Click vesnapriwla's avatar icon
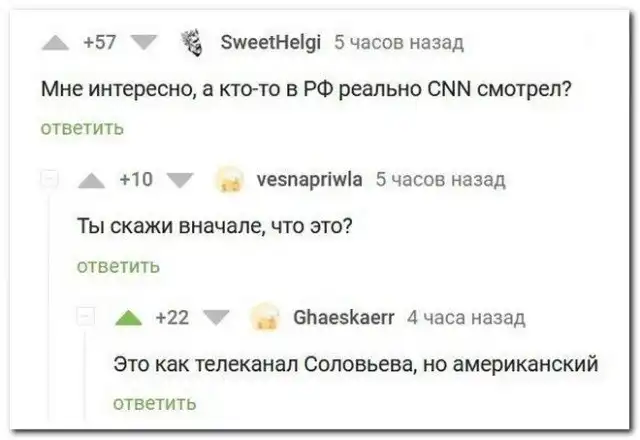The image size is (640, 440). (x=229, y=180)
